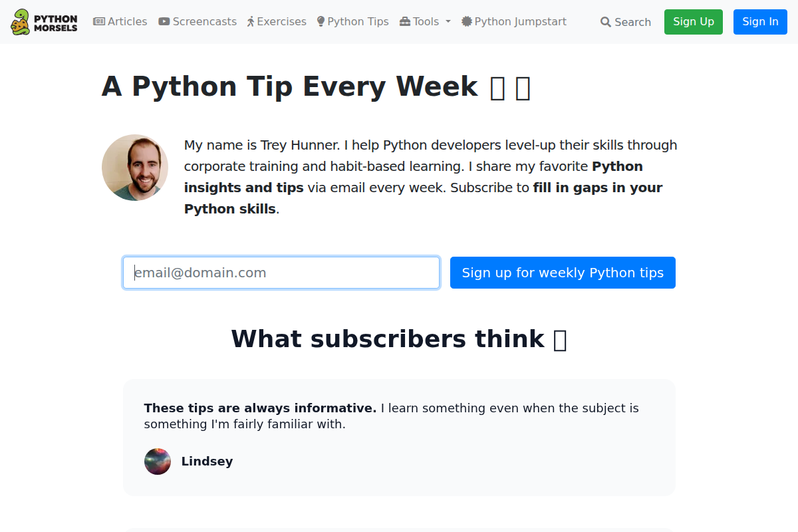Click the Search magnifying glass icon
Image resolution: width=798 pixels, height=532 pixels.
(x=606, y=21)
